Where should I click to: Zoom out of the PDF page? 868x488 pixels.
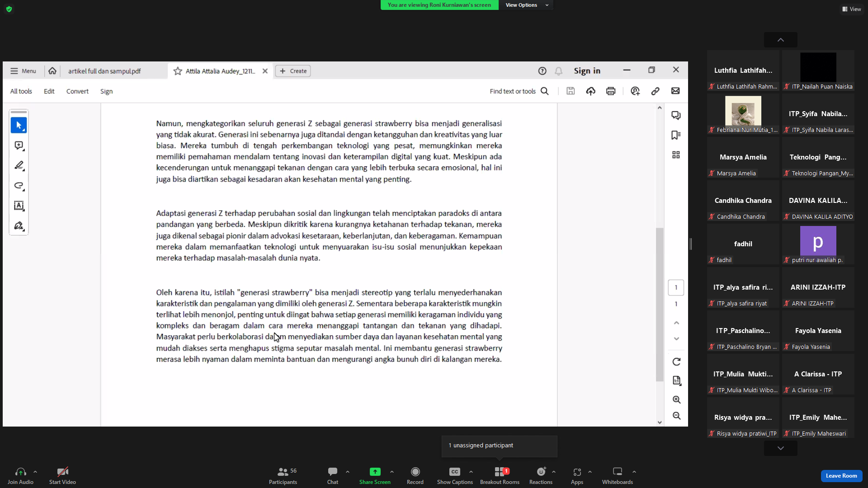(x=676, y=416)
